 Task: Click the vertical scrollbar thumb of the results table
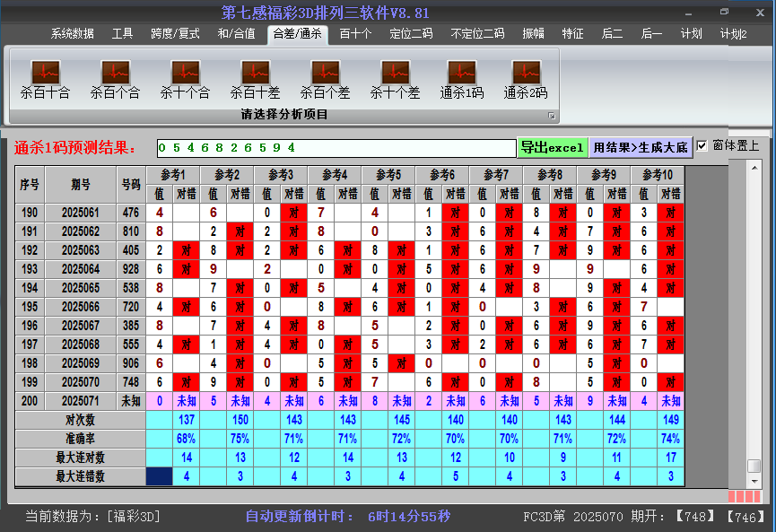[754, 467]
